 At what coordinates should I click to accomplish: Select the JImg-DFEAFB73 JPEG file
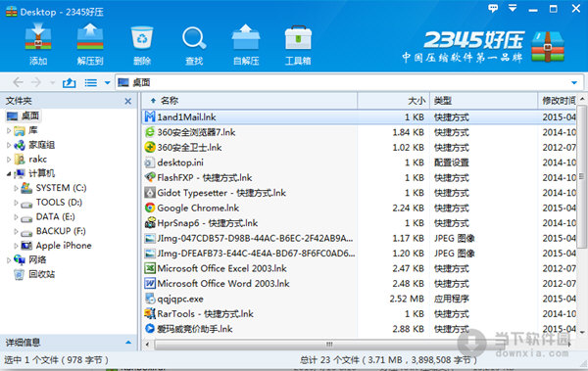click(x=360, y=254)
